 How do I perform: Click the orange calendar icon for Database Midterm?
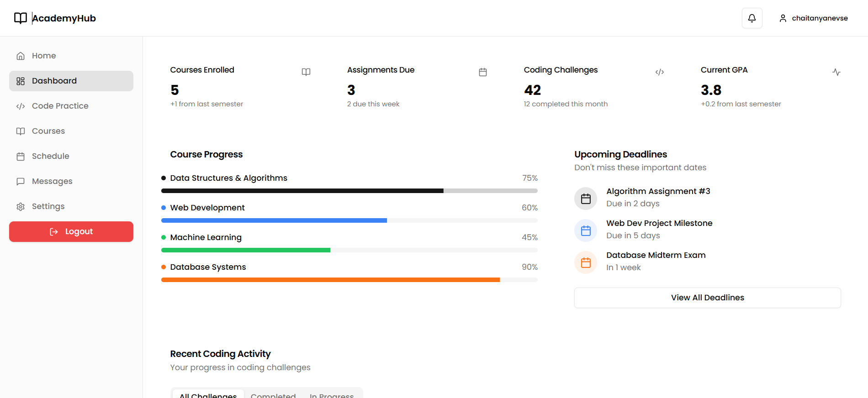point(586,262)
